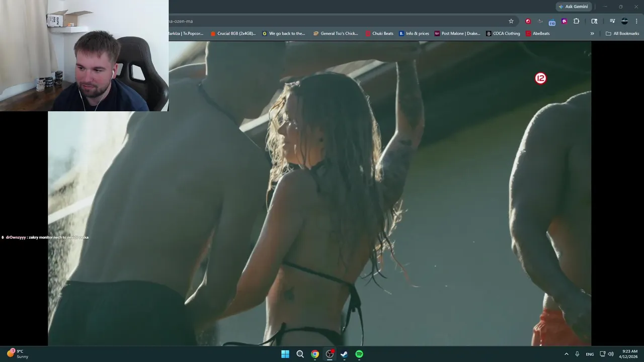The width and height of the screenshot is (644, 362).
Task: Open the Chrome profile avatar
Action: click(x=624, y=21)
